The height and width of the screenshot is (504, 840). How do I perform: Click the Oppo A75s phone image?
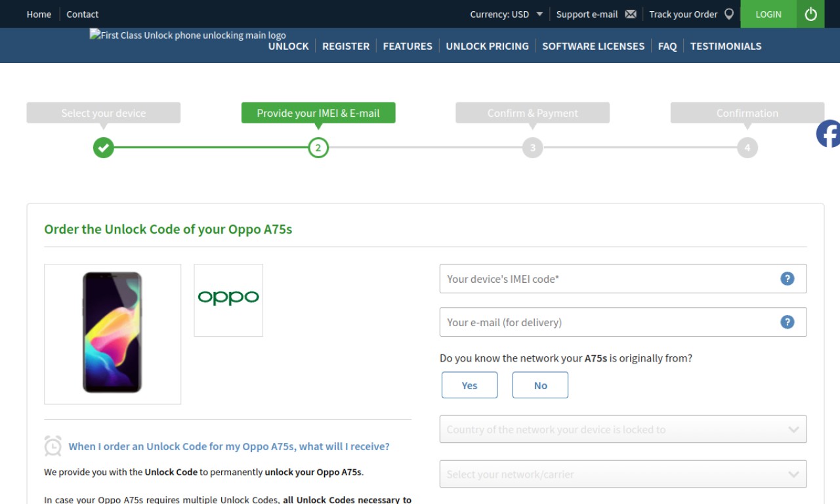[112, 334]
